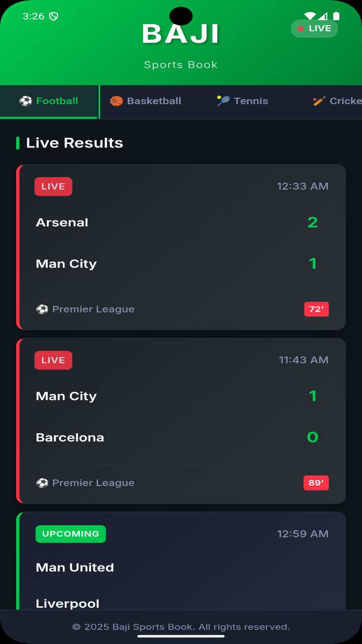Image resolution: width=362 pixels, height=644 pixels.
Task: Tap soccer ball icon in Arsenal match card
Action: pos(42,309)
